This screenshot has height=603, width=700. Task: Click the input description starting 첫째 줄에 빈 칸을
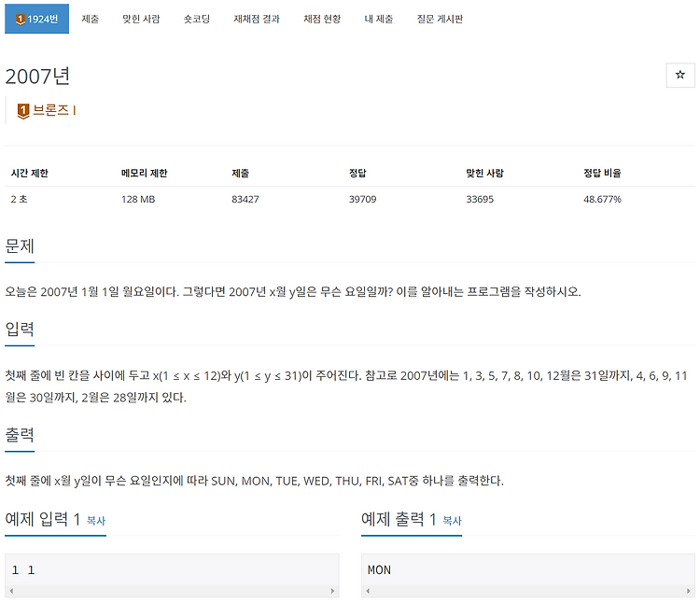tap(346, 386)
